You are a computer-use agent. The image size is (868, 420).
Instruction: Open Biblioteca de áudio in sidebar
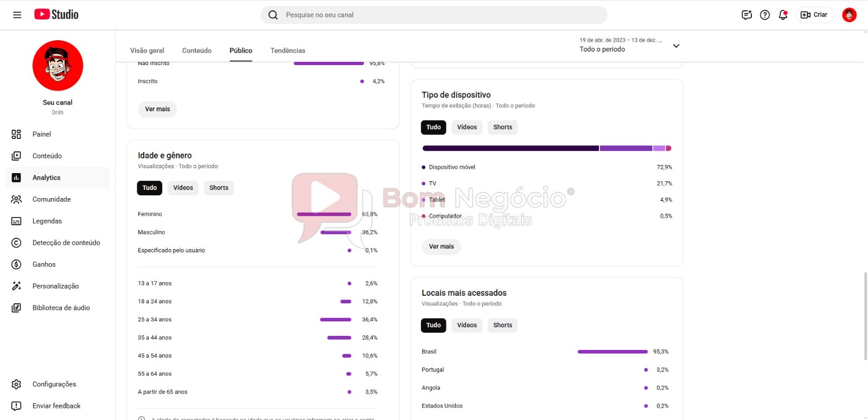point(61,308)
